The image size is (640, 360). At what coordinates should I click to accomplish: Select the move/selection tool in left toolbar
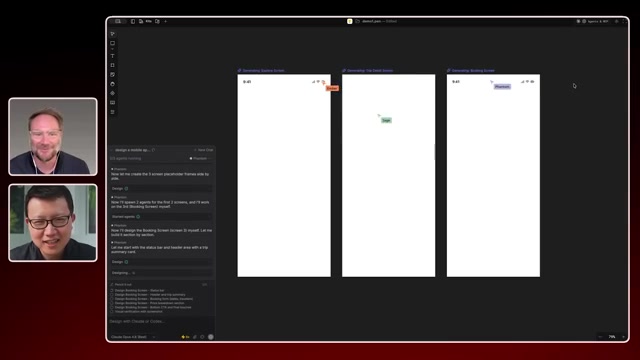[113, 34]
